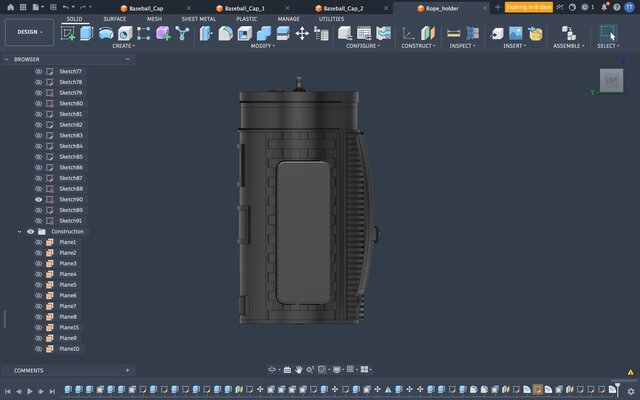
Task: Toggle visibility of Sketch77
Action: [38, 71]
